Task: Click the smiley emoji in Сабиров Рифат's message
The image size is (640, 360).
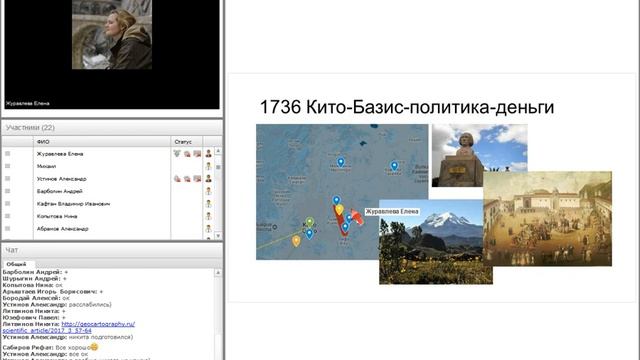Action: coord(94,347)
